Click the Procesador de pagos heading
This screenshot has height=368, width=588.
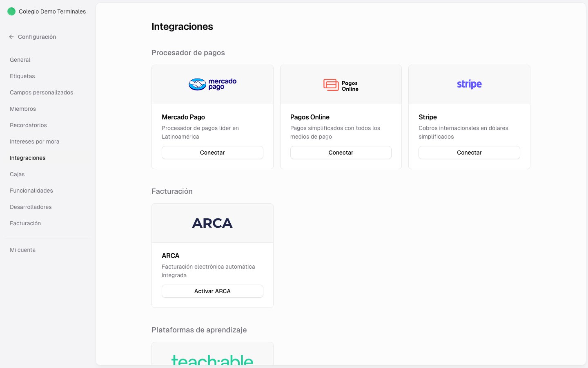pyautogui.click(x=188, y=53)
